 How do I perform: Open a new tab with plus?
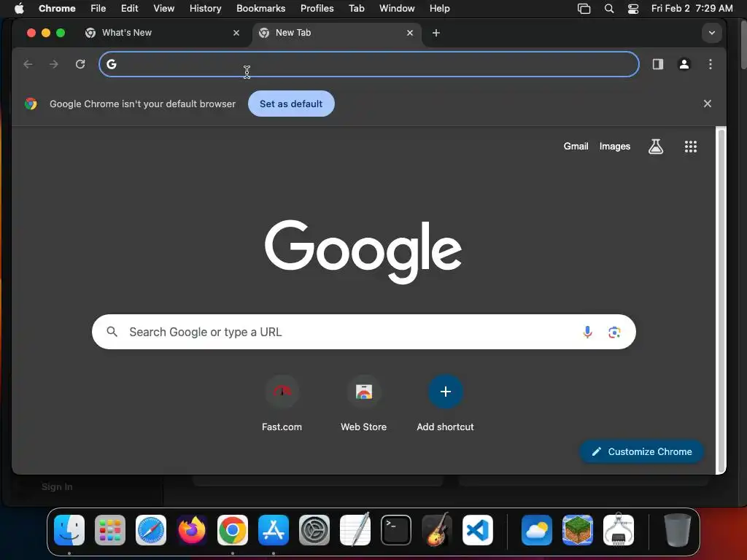[x=436, y=33]
